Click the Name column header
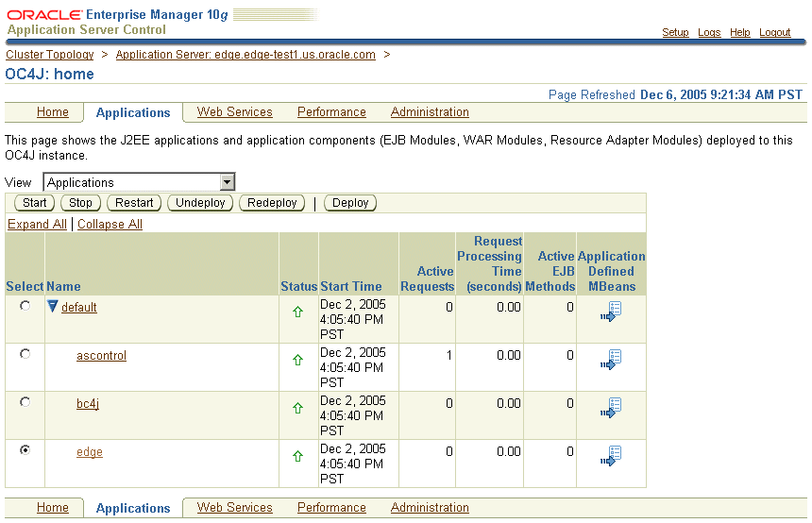 tap(63, 286)
